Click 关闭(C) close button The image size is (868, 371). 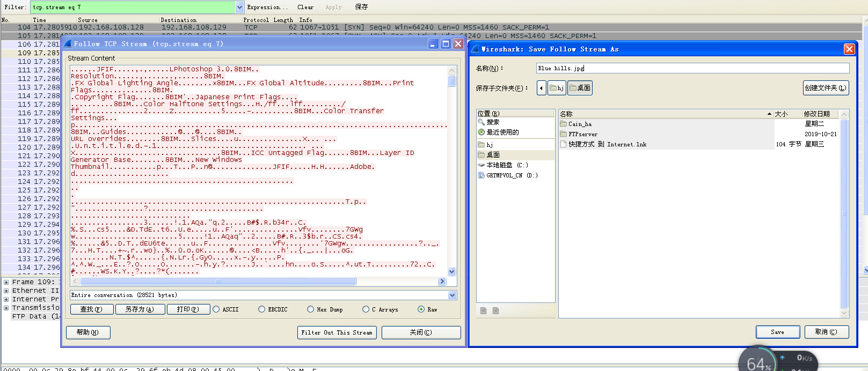421,332
